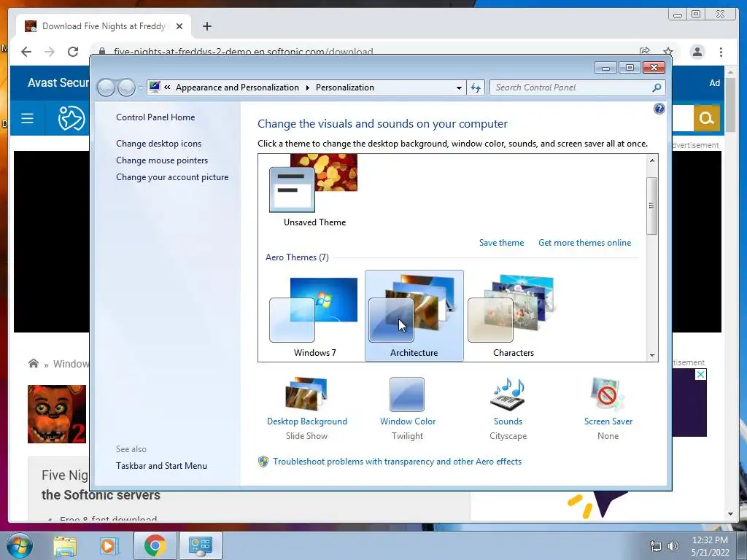This screenshot has width=747, height=560.
Task: Go back in Control Panel window
Action: click(106, 87)
